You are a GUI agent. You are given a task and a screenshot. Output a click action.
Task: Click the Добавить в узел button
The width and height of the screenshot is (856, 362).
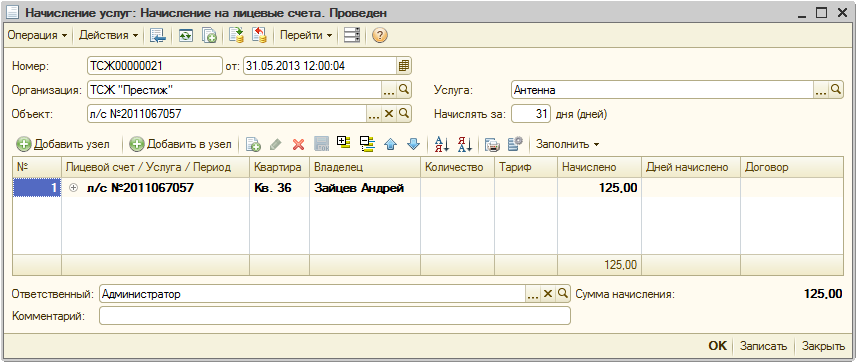tap(181, 144)
